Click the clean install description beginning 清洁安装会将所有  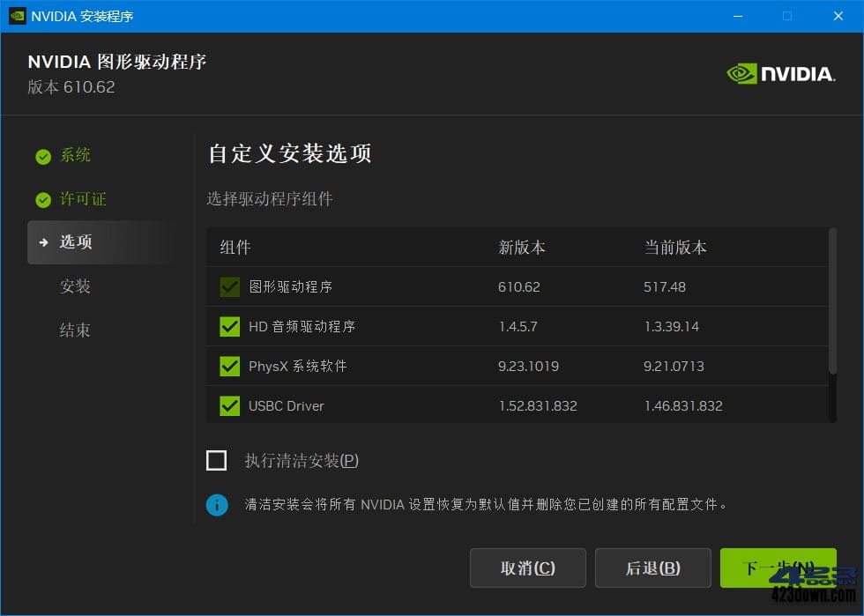(486, 505)
